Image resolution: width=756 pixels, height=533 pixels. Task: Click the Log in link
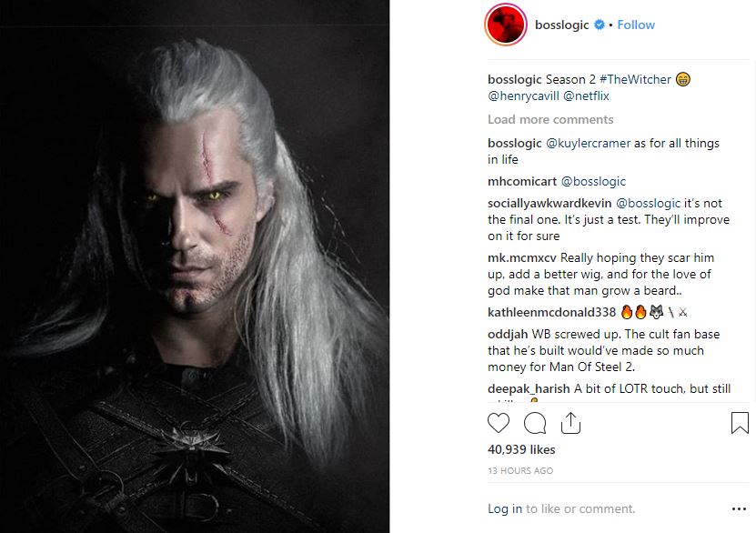[505, 508]
